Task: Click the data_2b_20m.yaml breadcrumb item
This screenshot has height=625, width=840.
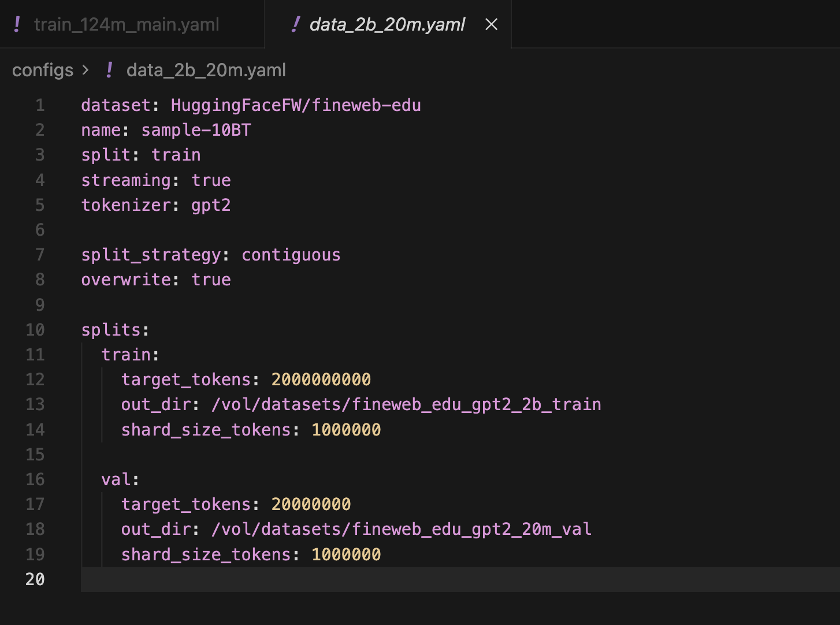Action: point(206,70)
